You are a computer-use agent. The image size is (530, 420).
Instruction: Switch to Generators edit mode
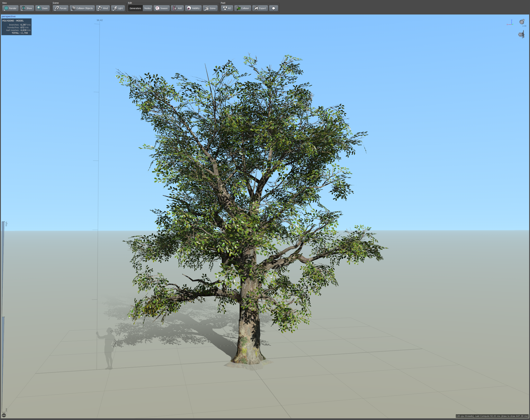point(135,8)
